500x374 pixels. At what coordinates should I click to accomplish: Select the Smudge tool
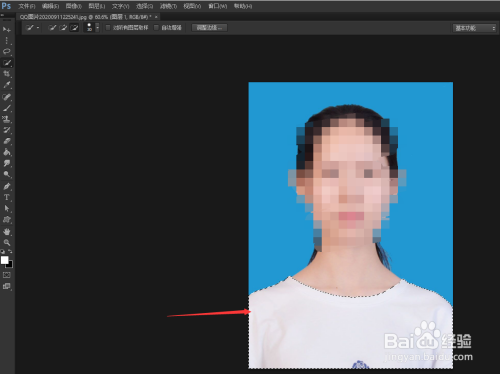[x=7, y=163]
